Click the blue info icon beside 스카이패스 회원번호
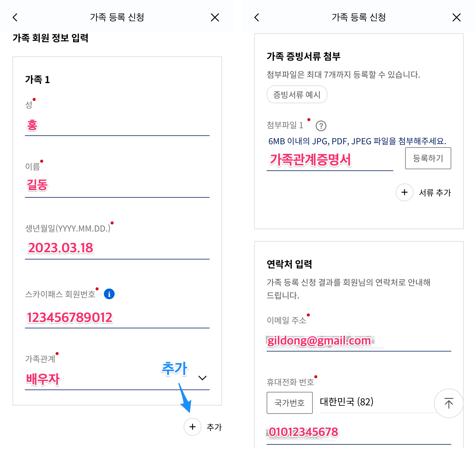 (x=109, y=294)
